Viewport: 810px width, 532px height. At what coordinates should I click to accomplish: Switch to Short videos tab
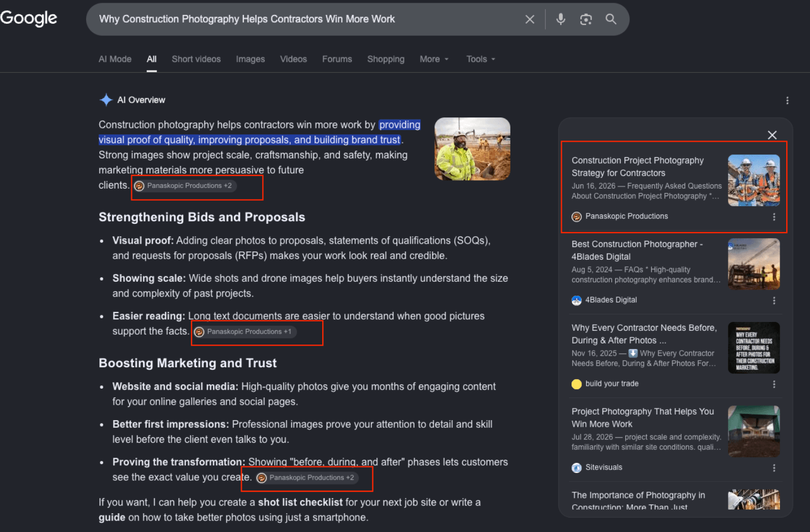click(196, 59)
